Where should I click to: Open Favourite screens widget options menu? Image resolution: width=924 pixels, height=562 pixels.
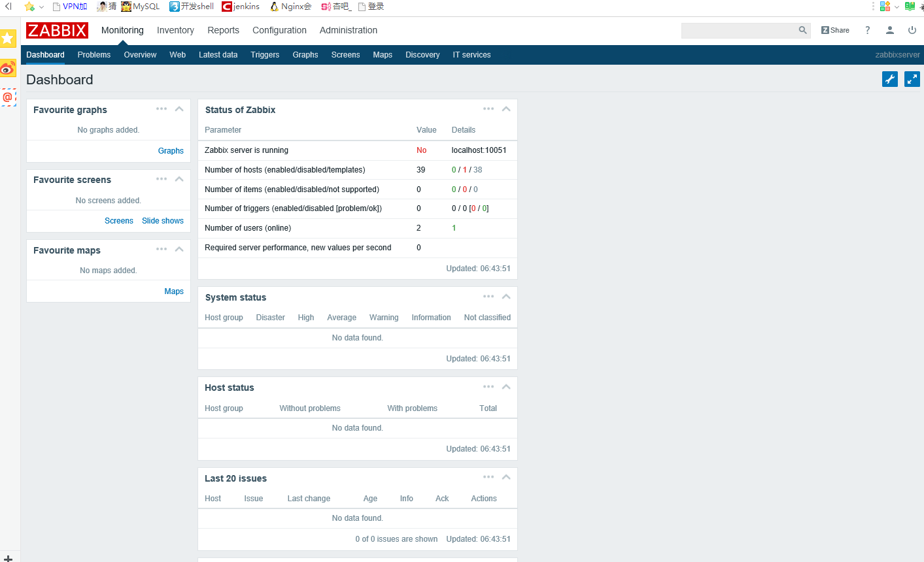(162, 179)
